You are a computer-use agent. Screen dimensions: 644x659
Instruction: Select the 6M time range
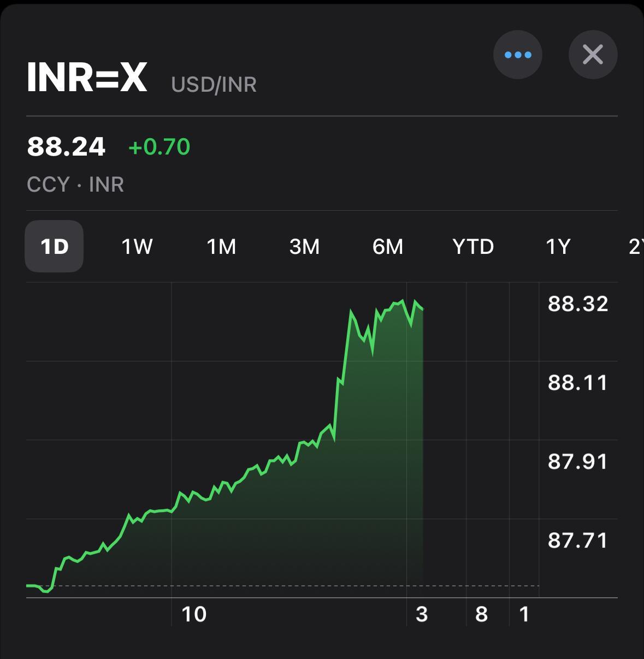point(388,246)
